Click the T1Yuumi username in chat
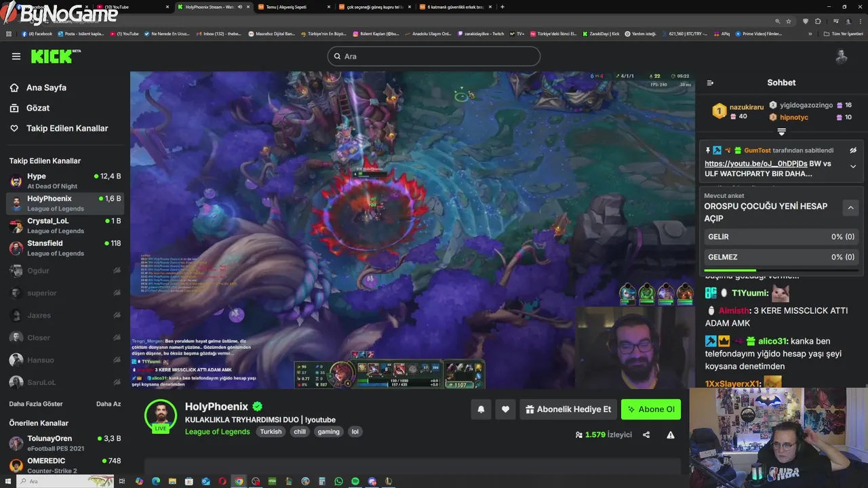Screen dimensions: 868x488 click(x=750, y=293)
